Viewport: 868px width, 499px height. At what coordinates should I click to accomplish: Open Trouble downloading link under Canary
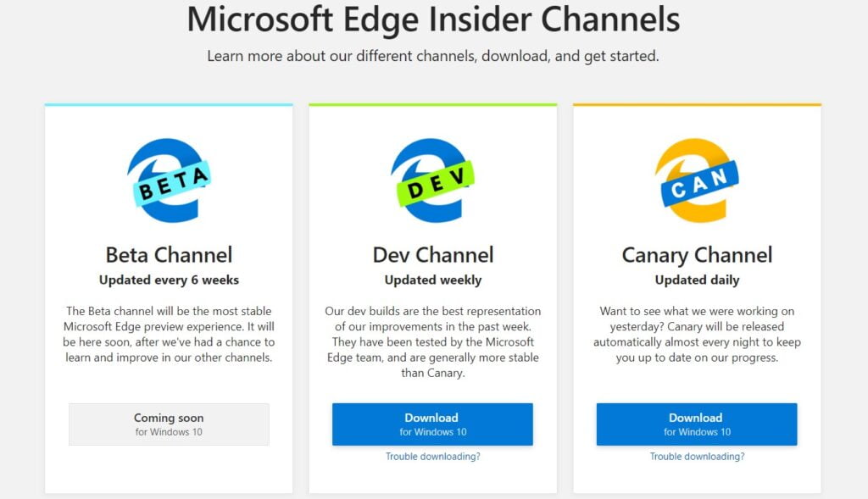696,456
